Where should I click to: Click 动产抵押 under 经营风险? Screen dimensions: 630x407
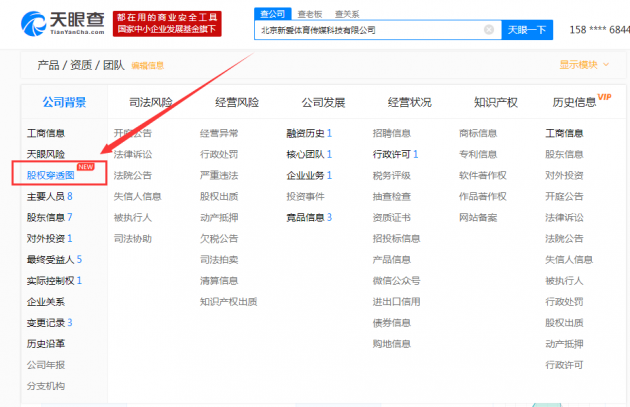(x=219, y=217)
